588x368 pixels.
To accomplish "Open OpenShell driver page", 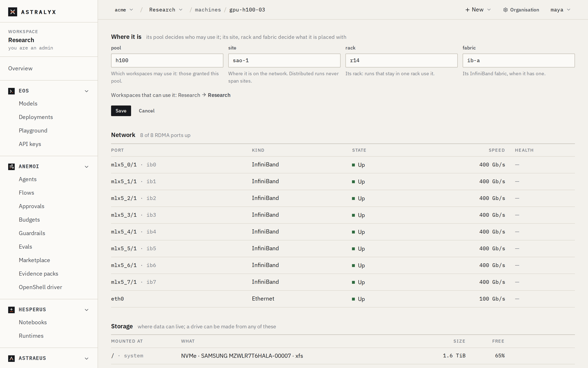I will click(x=41, y=287).
